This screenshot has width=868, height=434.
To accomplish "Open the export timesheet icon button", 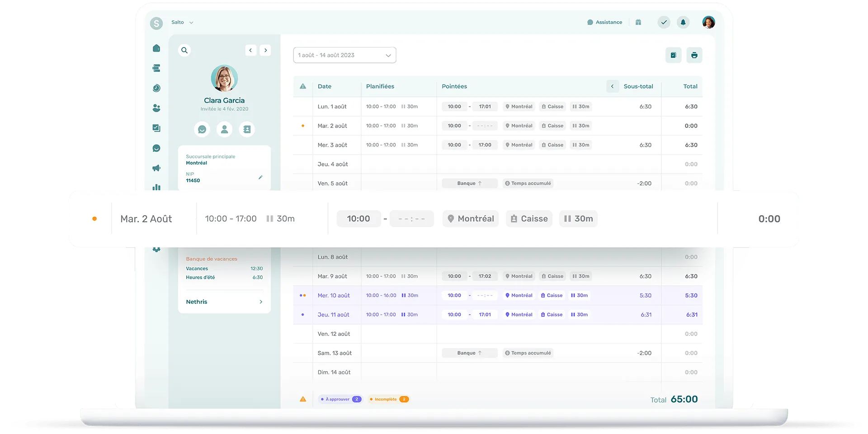I will point(673,55).
